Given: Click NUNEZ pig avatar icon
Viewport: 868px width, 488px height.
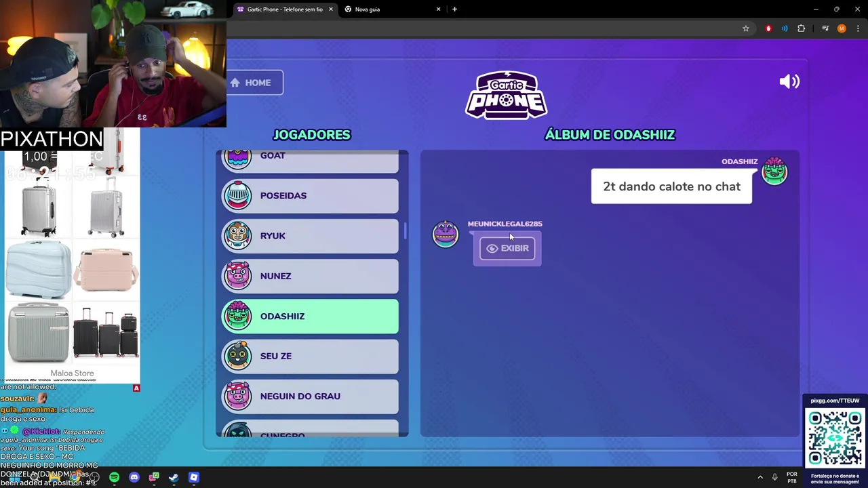Looking at the screenshot, I should (x=237, y=276).
